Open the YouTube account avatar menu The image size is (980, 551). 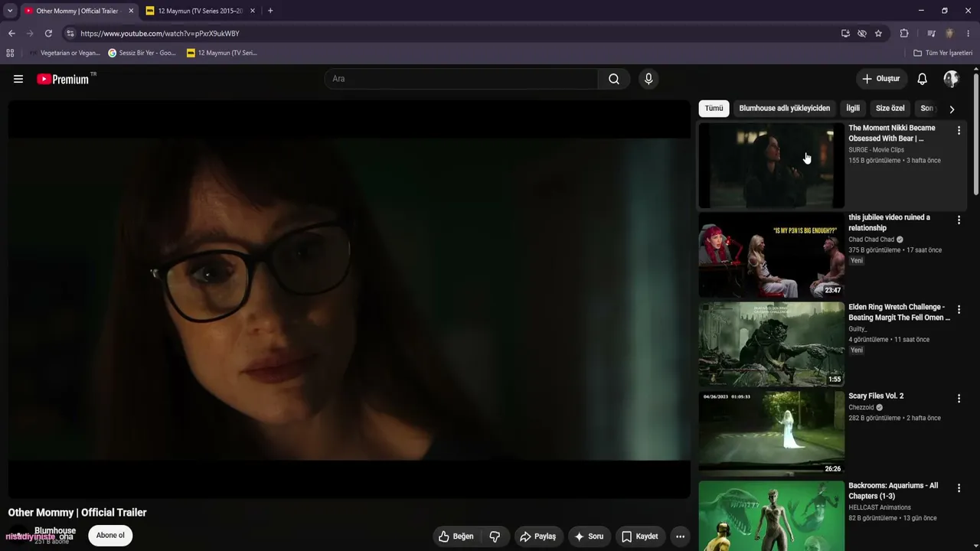[951, 79]
